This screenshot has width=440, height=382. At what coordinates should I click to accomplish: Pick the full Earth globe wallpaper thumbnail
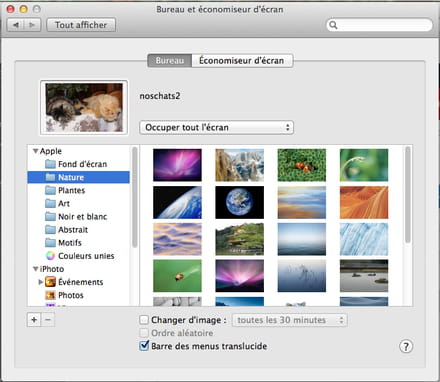pos(239,202)
